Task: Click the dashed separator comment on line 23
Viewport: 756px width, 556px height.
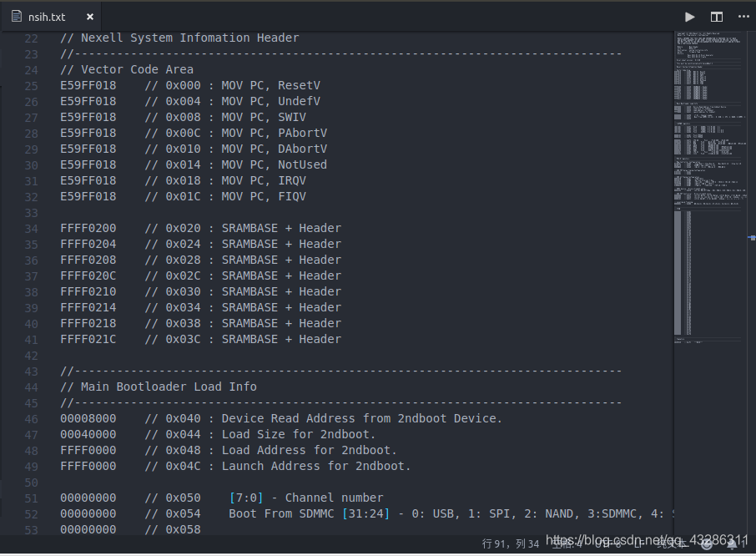Action: click(341, 54)
